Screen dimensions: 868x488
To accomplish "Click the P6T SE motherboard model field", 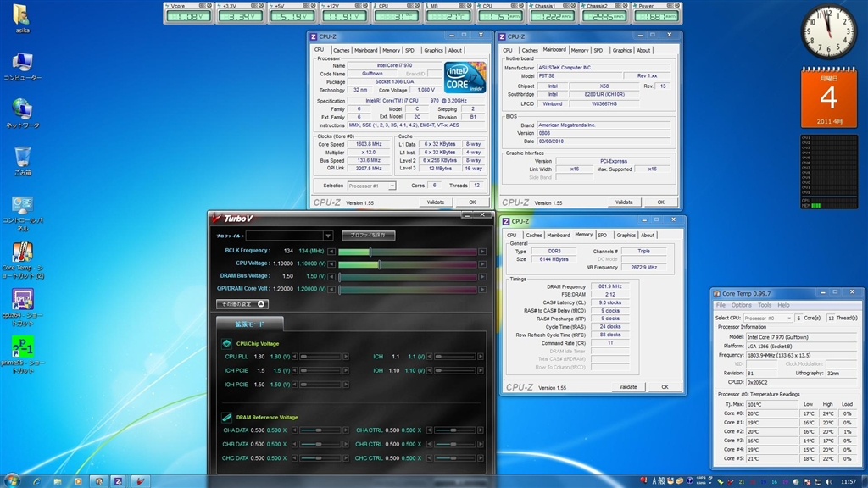I will point(578,75).
